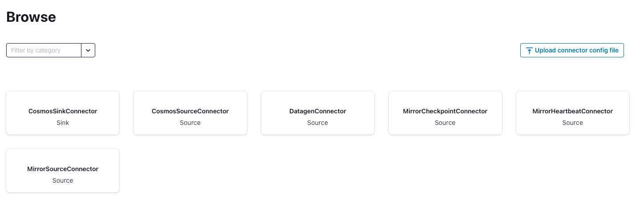
Task: Open the MirrorSourceConnector card
Action: 63,171
